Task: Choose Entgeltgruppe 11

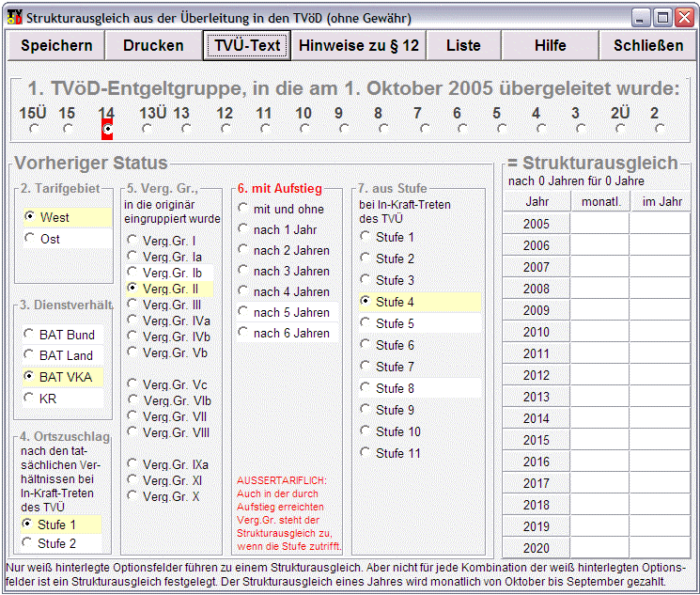Action: (265, 129)
